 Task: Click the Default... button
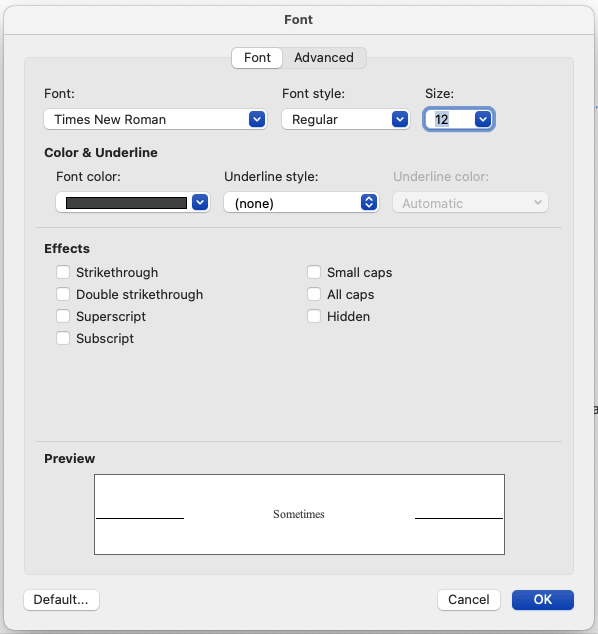(61, 600)
